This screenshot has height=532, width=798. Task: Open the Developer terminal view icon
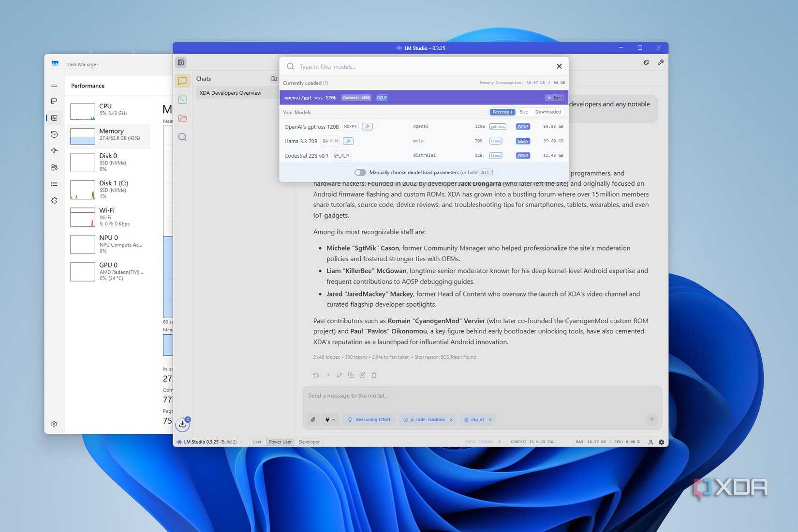pyautogui.click(x=182, y=100)
